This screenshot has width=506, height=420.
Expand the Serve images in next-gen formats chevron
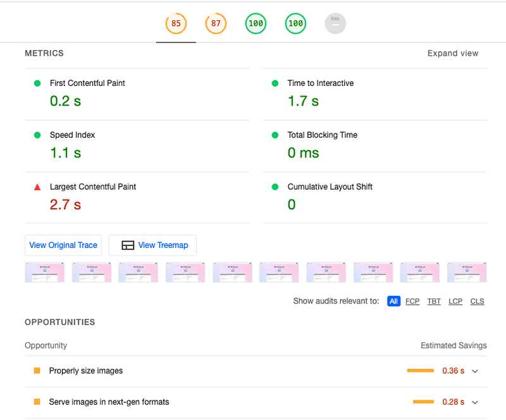click(475, 402)
